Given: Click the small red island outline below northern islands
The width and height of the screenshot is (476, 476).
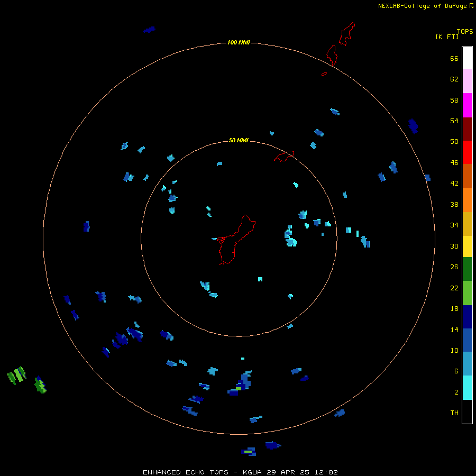Looking at the screenshot, I should (324, 74).
